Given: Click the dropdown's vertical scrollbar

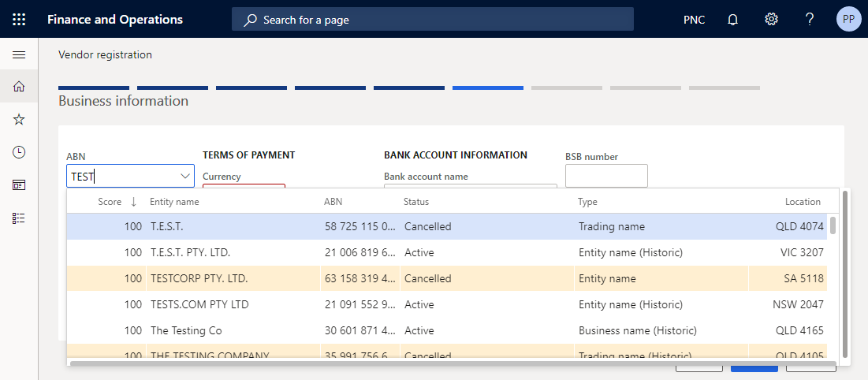Looking at the screenshot, I should 845,274.
